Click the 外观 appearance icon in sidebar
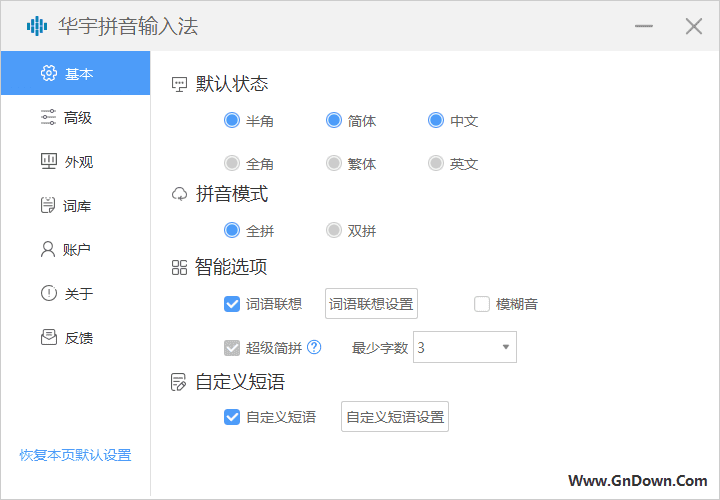Viewport: 720px width, 500px height. click(48, 161)
